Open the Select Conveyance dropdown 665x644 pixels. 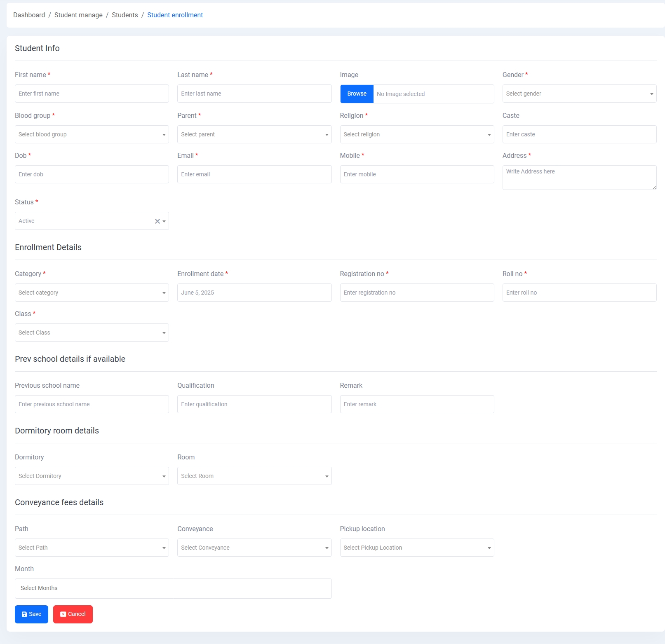(x=254, y=548)
